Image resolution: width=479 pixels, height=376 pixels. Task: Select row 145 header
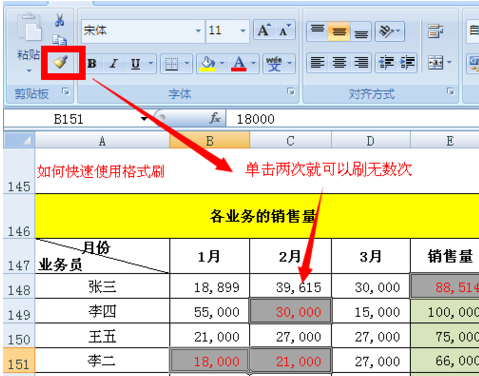pyautogui.click(x=19, y=171)
